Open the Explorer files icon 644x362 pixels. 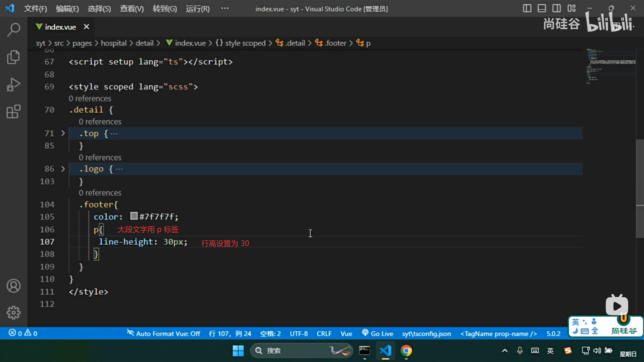click(13, 57)
